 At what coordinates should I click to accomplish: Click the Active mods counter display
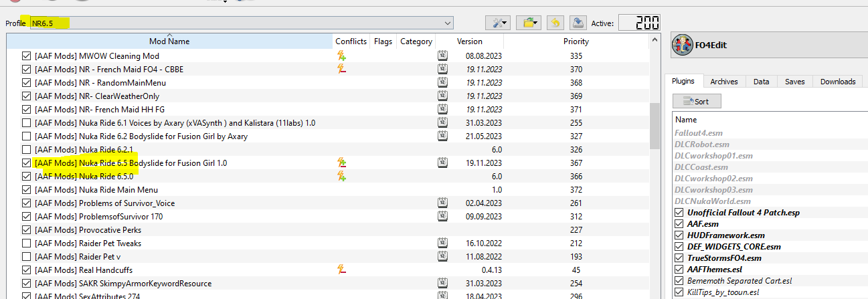coord(640,23)
